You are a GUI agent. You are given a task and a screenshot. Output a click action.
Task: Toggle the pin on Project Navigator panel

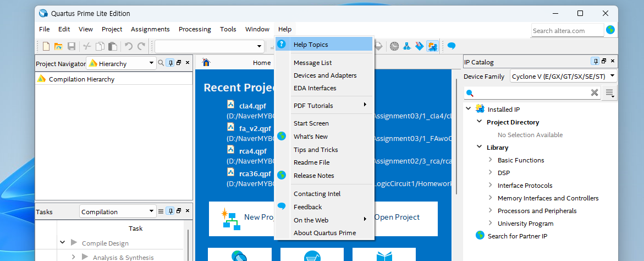click(x=169, y=62)
